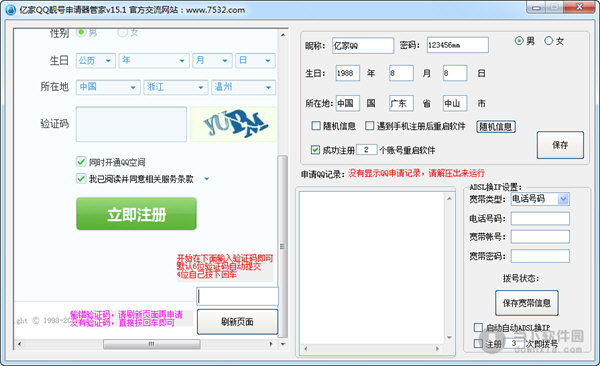Click web page horizontal scrollbar right arrow
Image resolution: width=600 pixels, height=366 pixels.
point(271,344)
